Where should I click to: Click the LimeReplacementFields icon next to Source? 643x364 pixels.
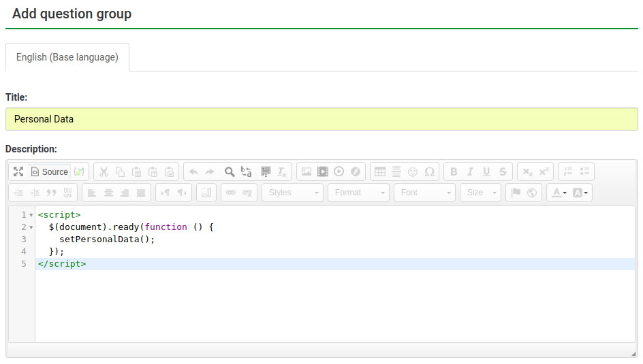click(79, 171)
